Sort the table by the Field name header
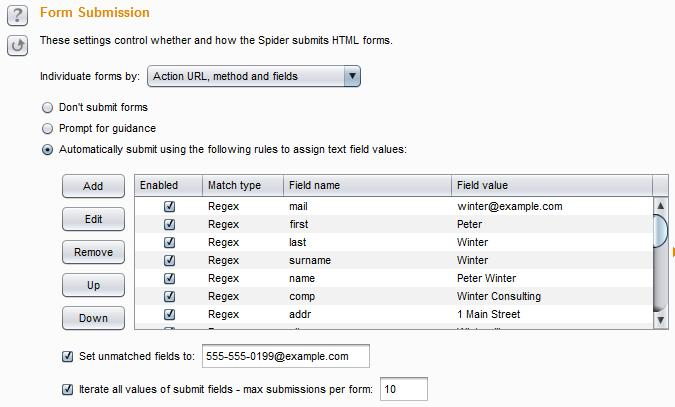 point(365,185)
